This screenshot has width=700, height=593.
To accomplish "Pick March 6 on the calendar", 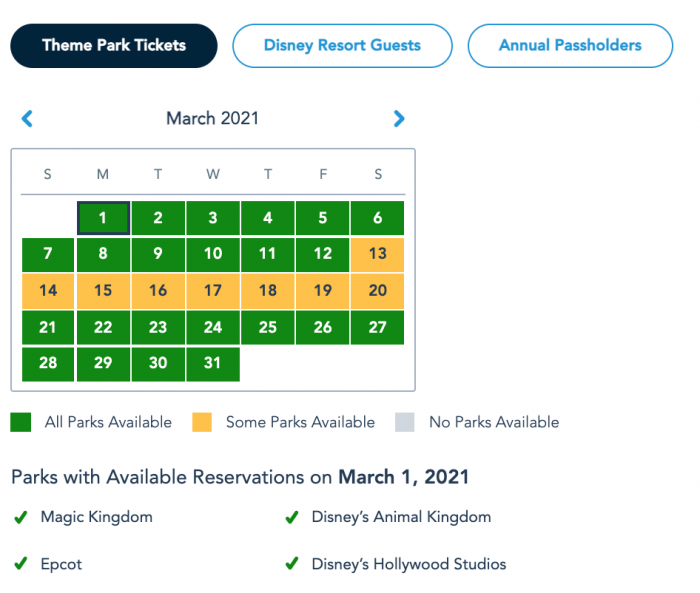I will [x=377, y=218].
